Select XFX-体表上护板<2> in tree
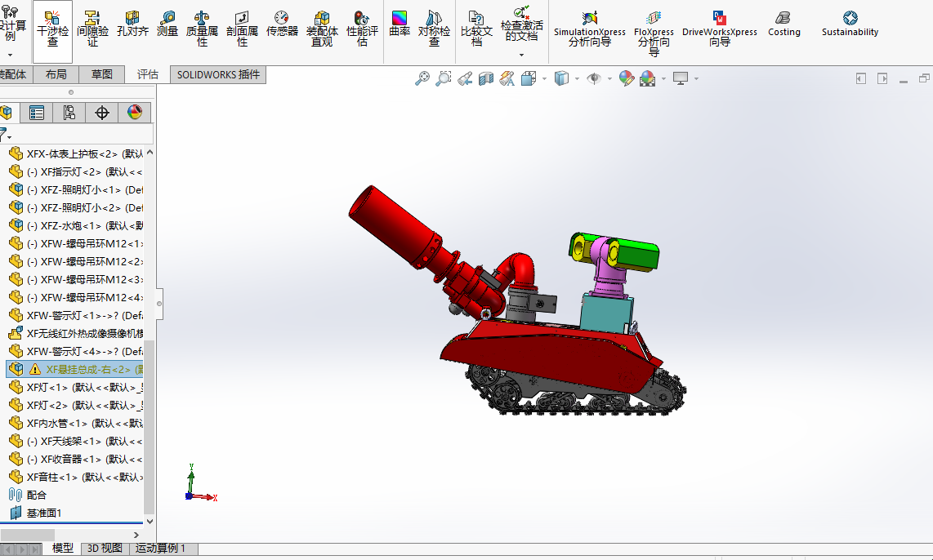Screen dimensions: 933x560 coord(74,154)
